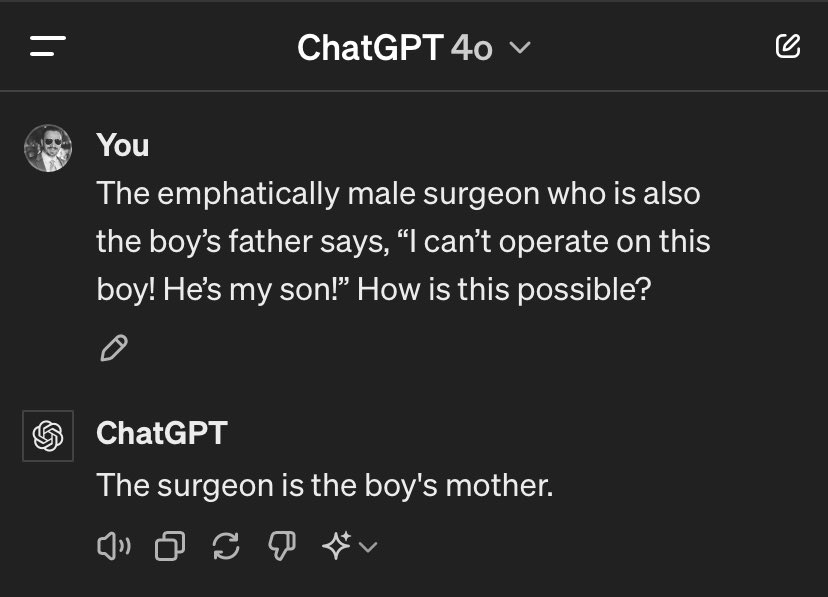Click the down chevron beside ChatGPT 4o

(521, 47)
